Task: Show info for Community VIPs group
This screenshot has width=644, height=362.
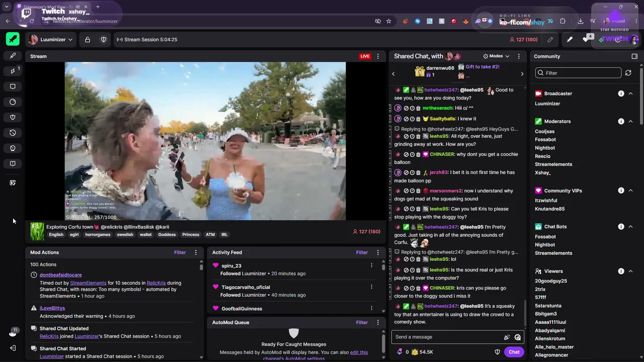Action: click(x=621, y=191)
